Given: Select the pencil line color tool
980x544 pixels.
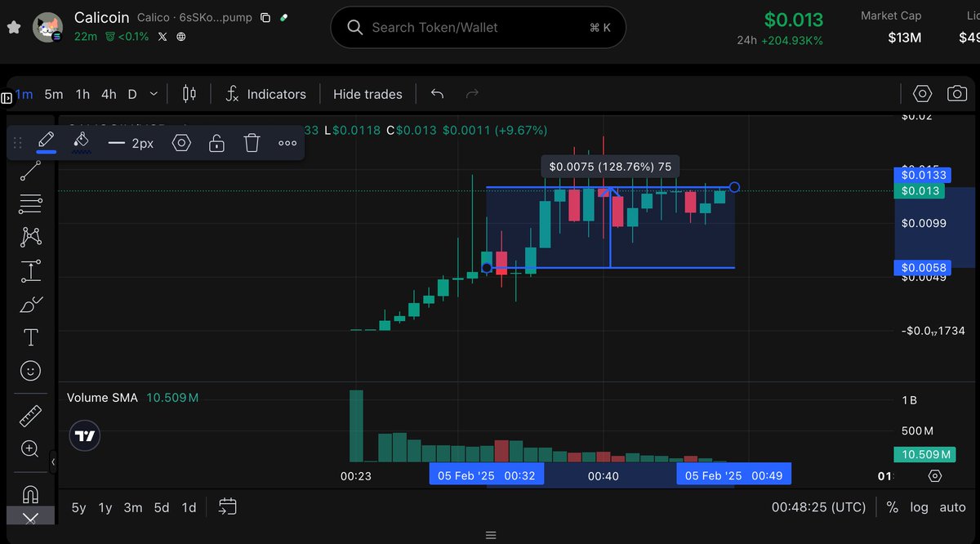Looking at the screenshot, I should (47, 141).
